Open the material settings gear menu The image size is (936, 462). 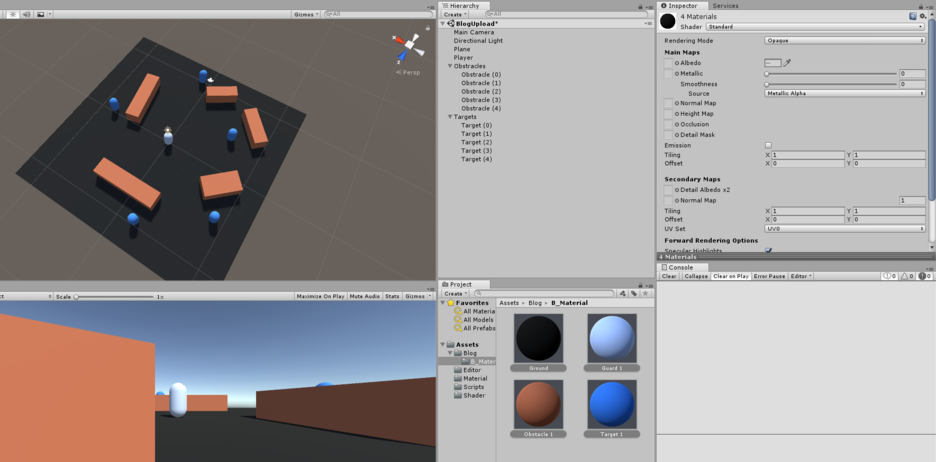[x=922, y=17]
